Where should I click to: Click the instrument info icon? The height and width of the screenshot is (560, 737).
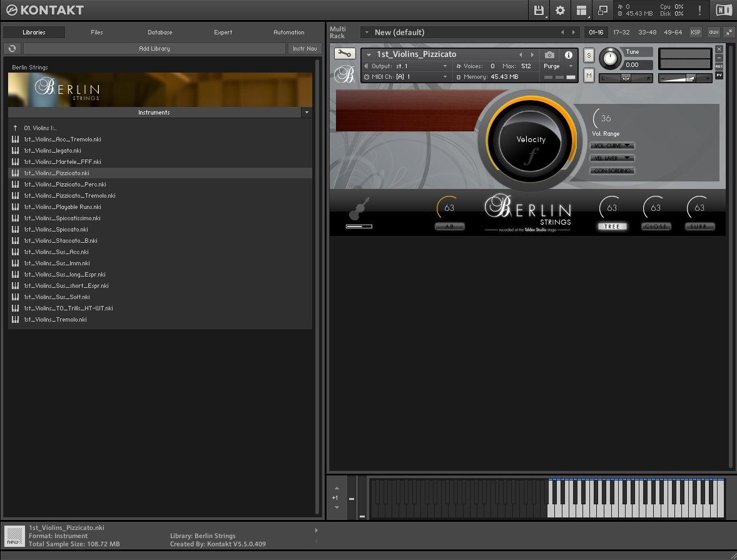(568, 55)
